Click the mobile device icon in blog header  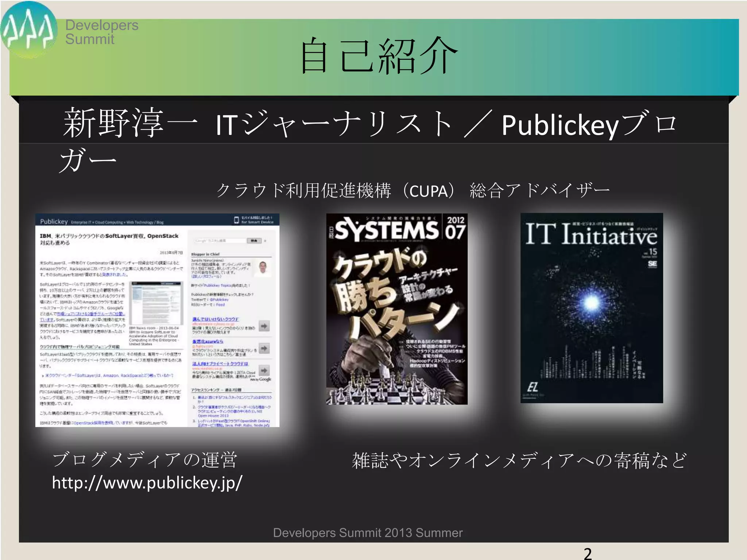[236, 219]
